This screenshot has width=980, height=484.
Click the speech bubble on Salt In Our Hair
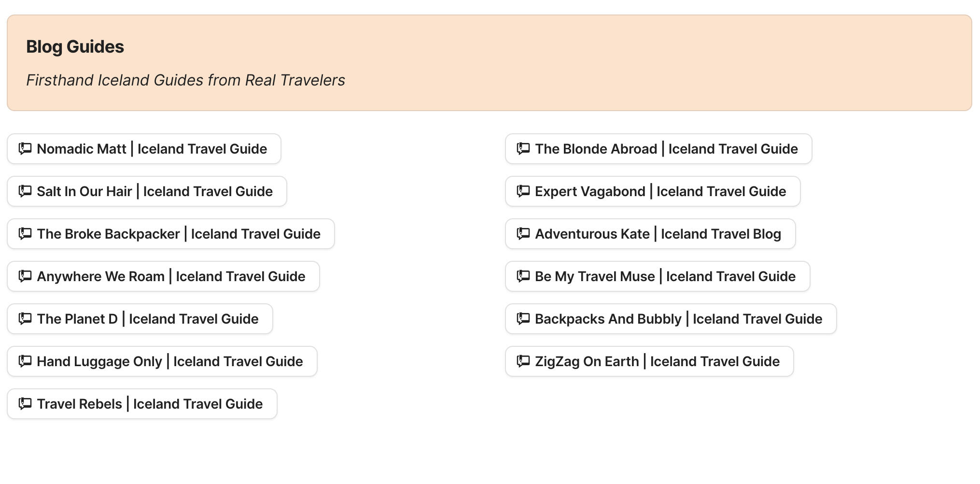[x=25, y=192]
